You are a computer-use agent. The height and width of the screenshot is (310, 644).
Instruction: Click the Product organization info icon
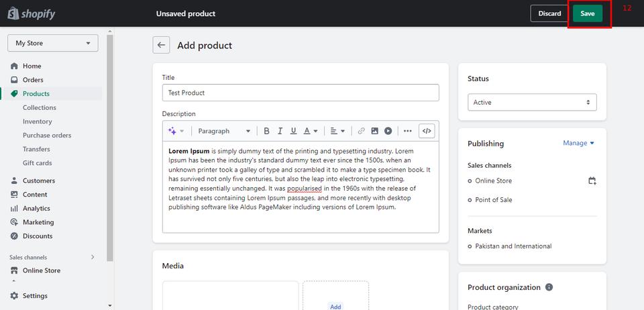549,287
